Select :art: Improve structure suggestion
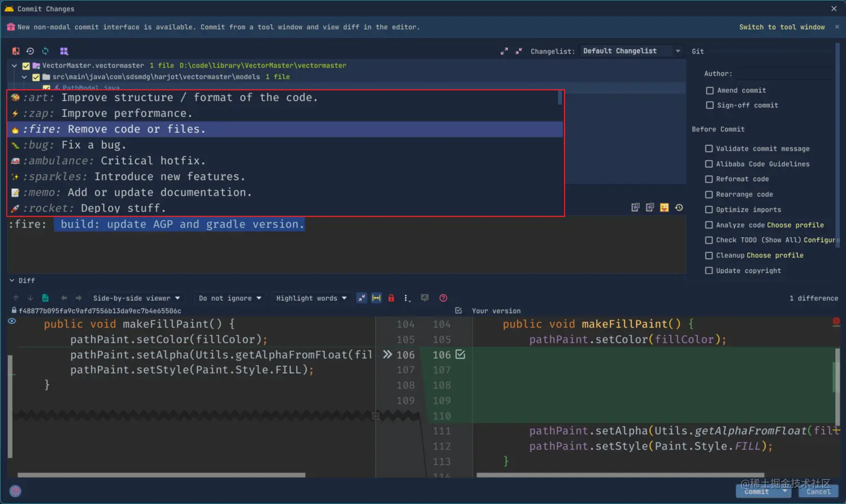This screenshot has width=846, height=504. point(285,98)
